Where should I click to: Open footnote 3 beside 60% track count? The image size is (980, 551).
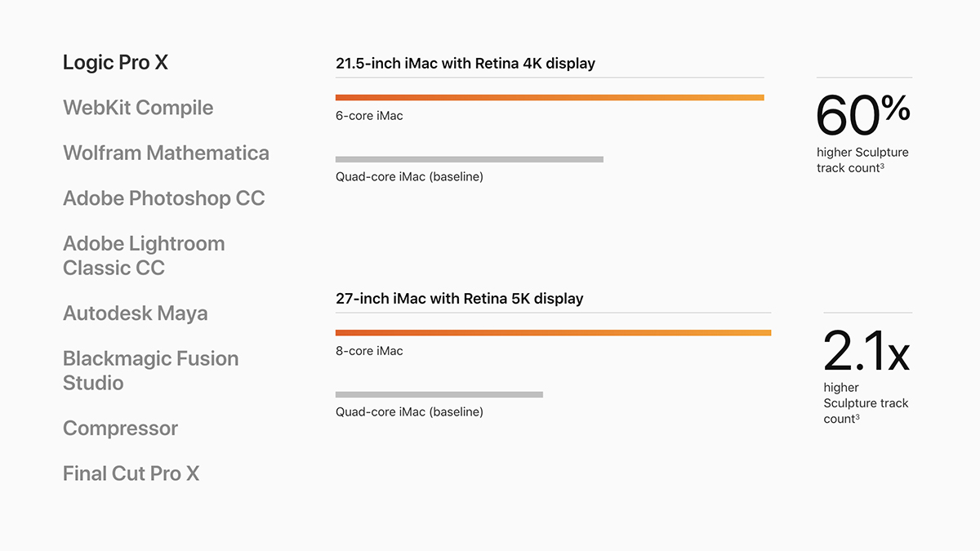coord(882,166)
